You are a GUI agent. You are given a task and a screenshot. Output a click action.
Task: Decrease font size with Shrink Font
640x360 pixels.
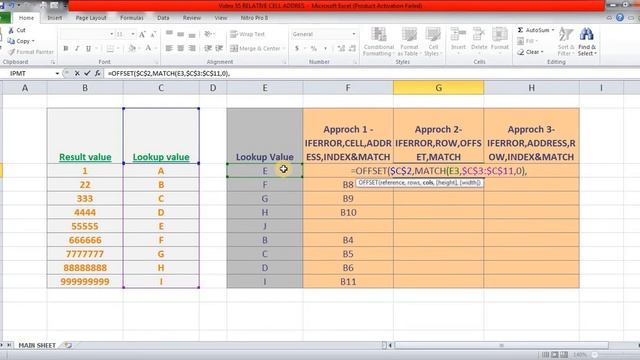[x=153, y=34]
